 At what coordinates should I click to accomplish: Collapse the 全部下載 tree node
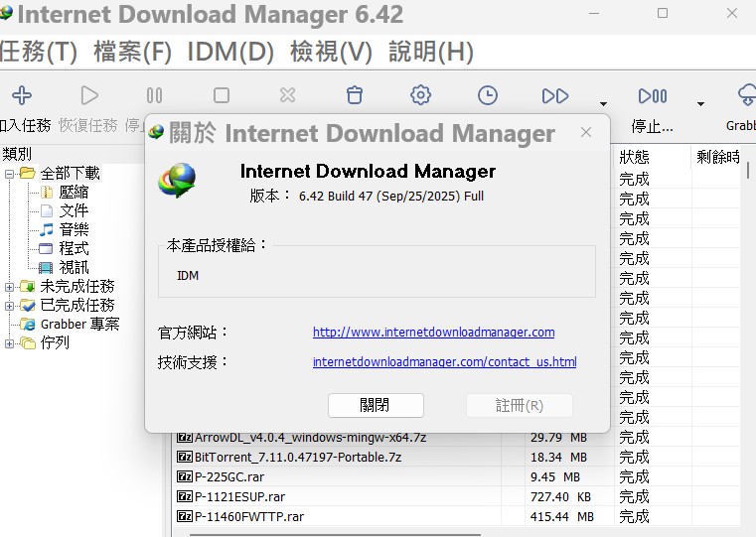(x=10, y=174)
